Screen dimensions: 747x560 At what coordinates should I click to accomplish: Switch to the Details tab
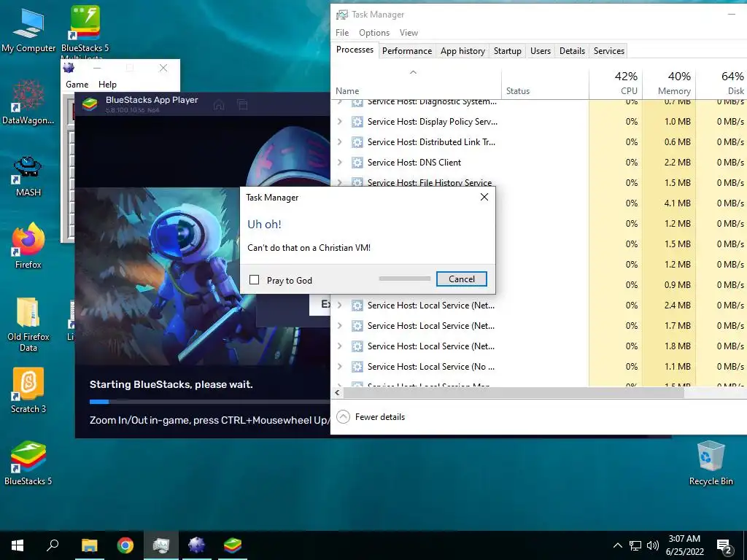point(572,51)
